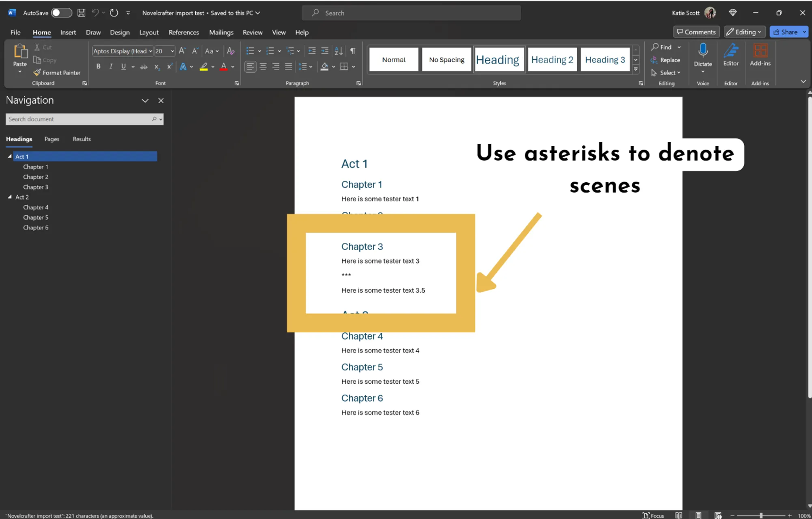
Task: Open the font size dropdown
Action: [x=172, y=50]
